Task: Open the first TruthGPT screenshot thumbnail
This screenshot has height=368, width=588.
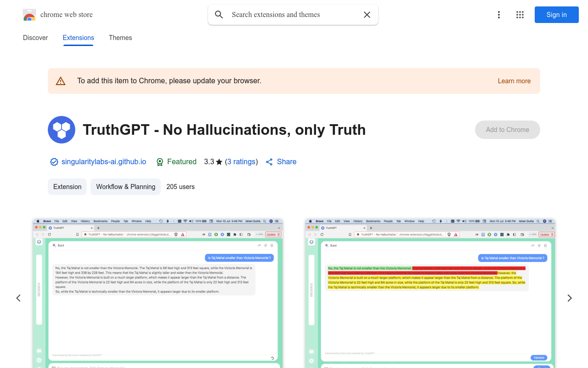Action: [158, 293]
